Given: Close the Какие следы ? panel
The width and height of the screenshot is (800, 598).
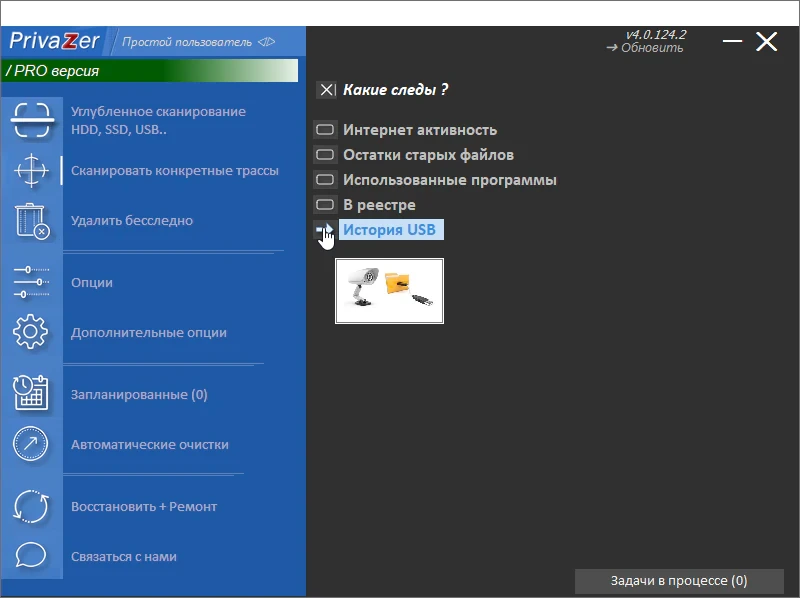Looking at the screenshot, I should (327, 90).
